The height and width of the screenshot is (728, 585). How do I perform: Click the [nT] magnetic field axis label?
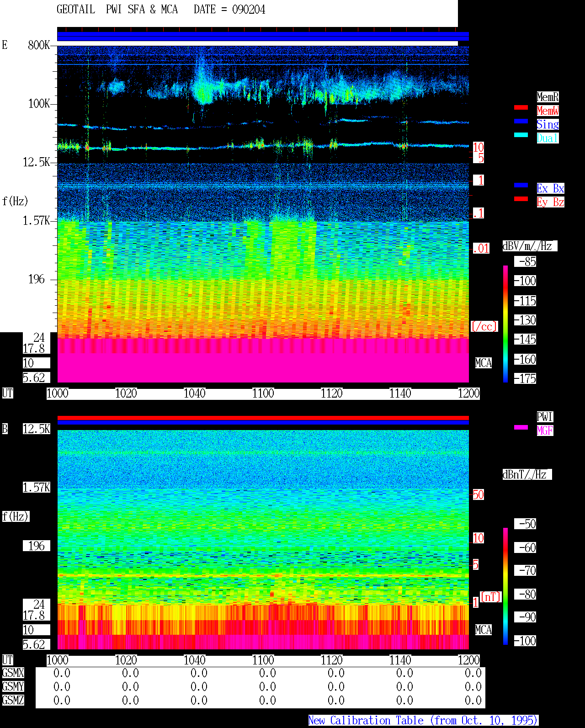click(x=491, y=597)
